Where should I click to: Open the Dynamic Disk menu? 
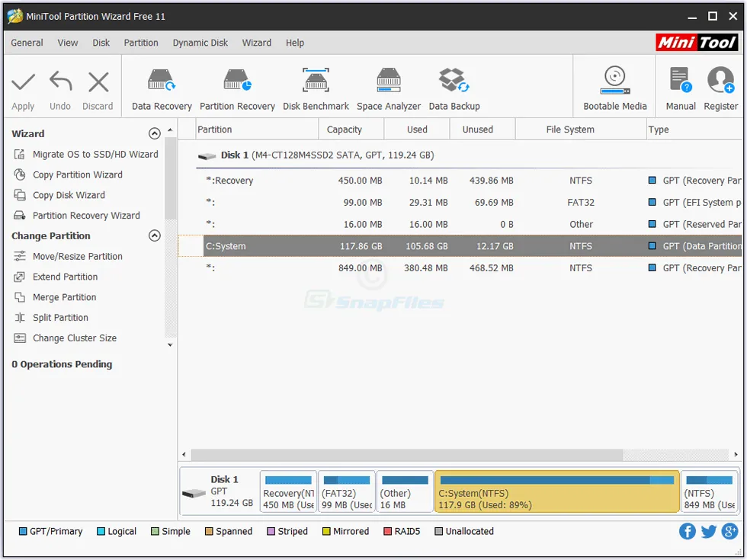(x=200, y=43)
